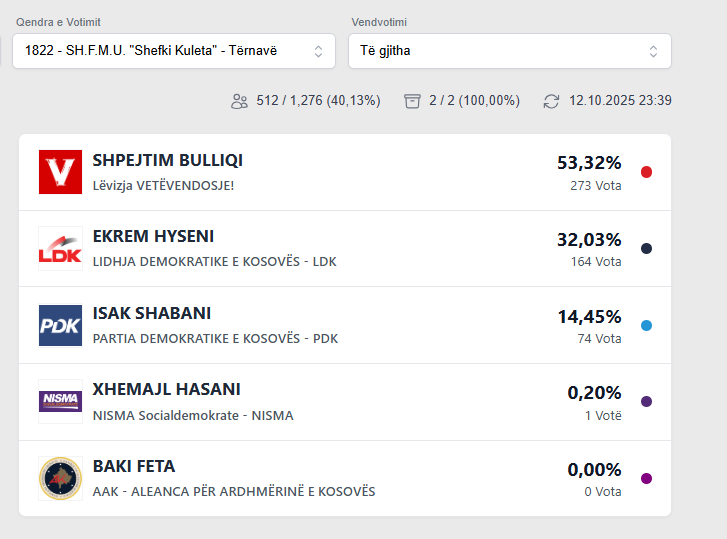Click the Vetëvendosje party logo
This screenshot has height=539, width=727.
60,172
